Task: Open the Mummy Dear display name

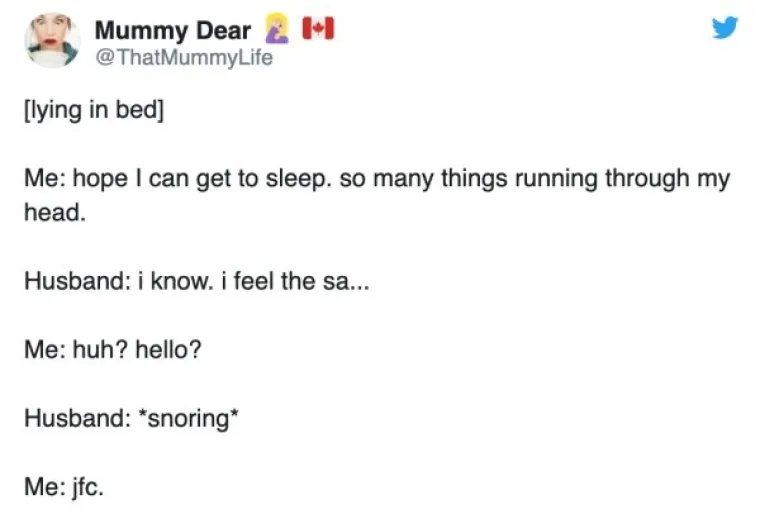Action: [x=172, y=31]
